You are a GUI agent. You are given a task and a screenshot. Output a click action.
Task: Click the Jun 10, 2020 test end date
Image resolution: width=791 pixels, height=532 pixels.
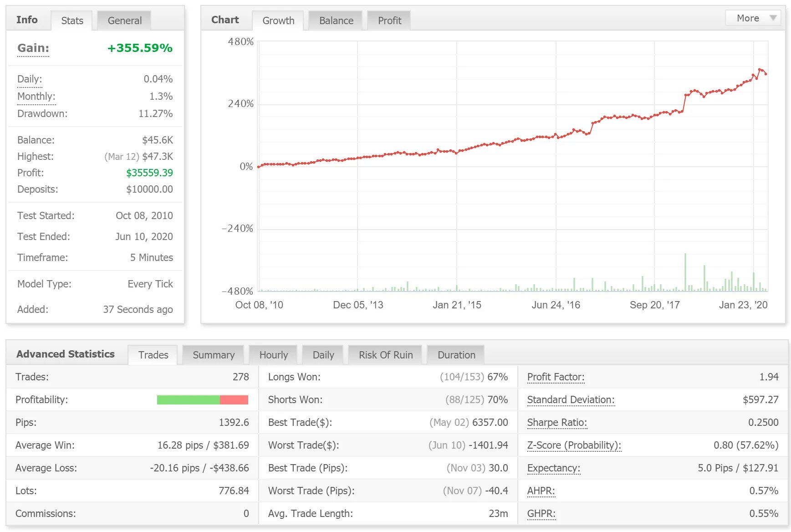pyautogui.click(x=144, y=236)
